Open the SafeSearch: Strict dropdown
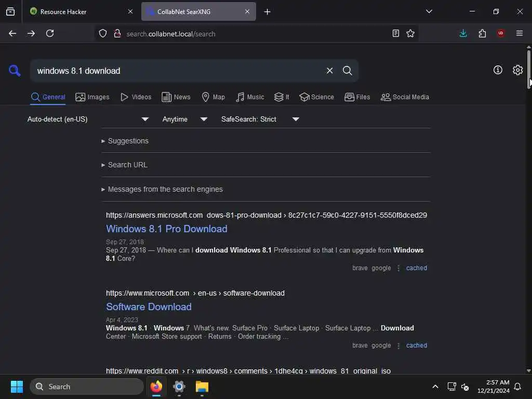 (260, 119)
